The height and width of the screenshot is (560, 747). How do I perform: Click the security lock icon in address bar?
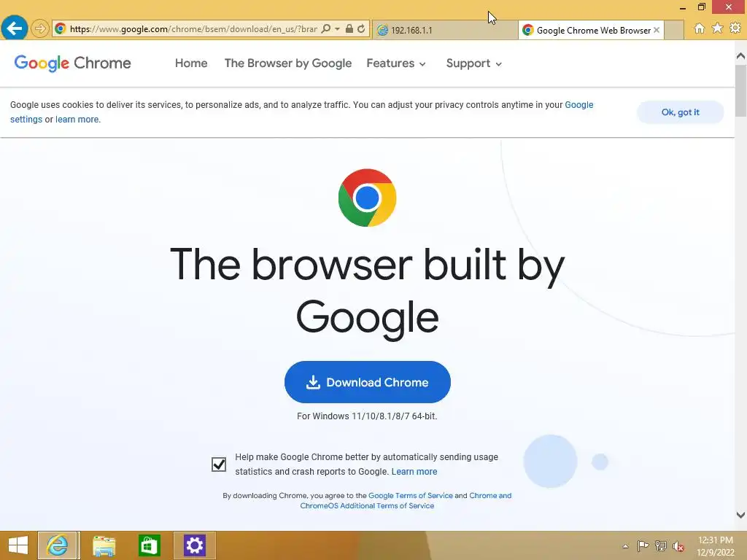coord(349,29)
